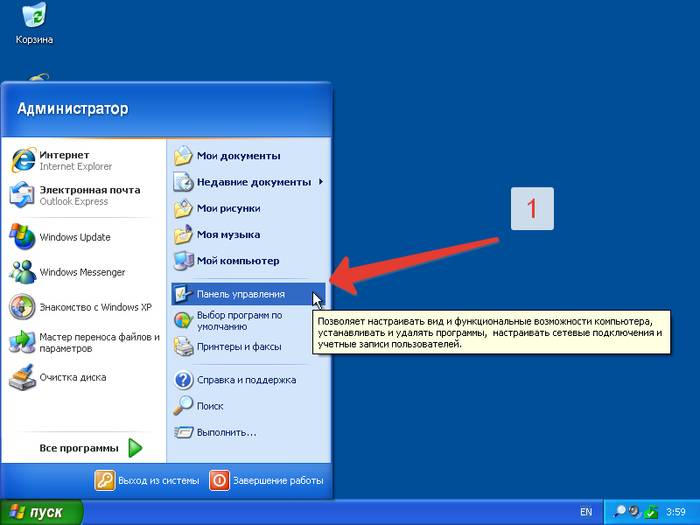Click Windows Messenger text label
Viewport: 700px width, 525px height.
pyautogui.click(x=82, y=272)
